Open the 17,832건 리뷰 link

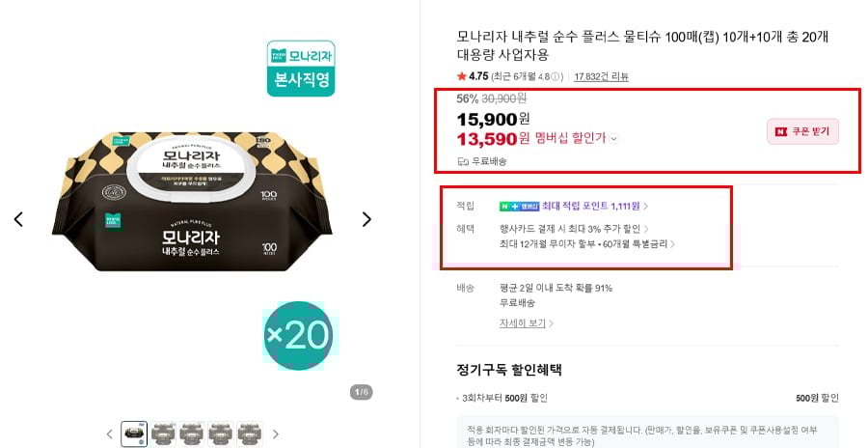click(601, 76)
